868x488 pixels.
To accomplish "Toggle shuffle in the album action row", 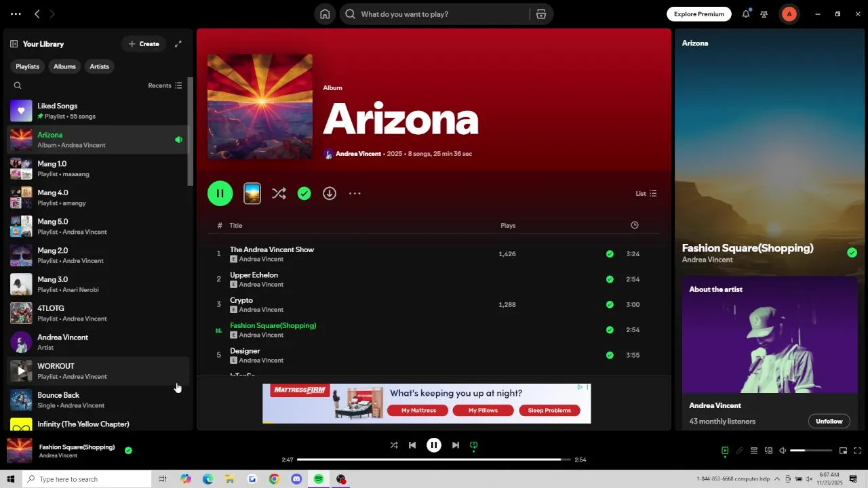I will pos(279,193).
